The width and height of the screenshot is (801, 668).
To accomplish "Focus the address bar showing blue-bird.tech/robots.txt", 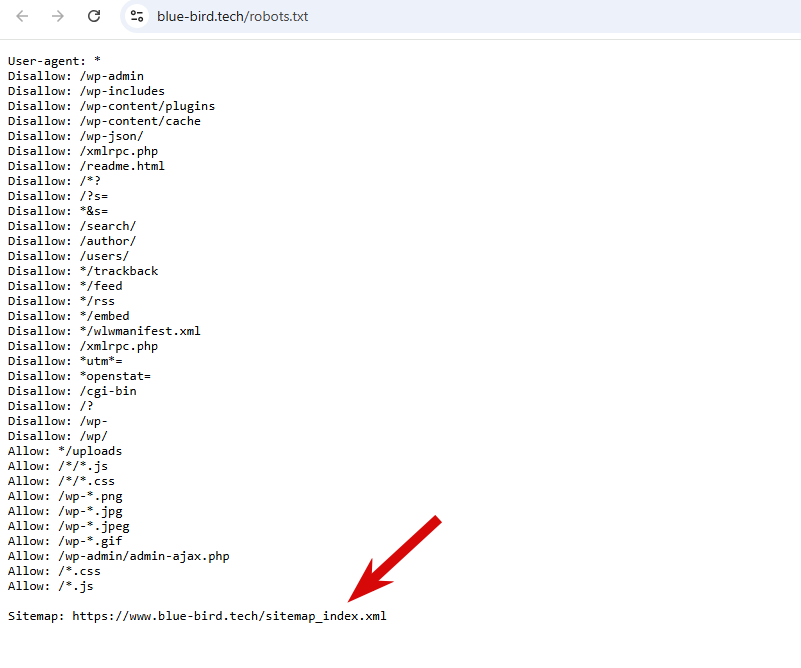I will click(460, 16).
